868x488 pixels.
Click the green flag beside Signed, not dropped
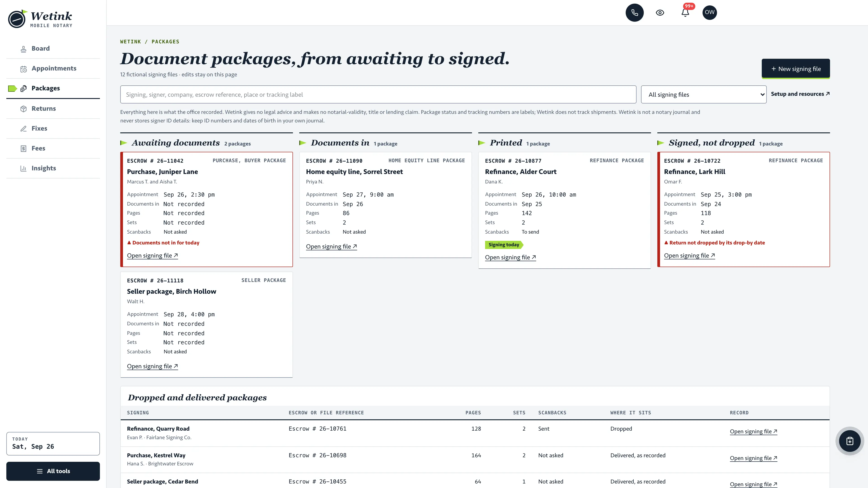(x=661, y=143)
